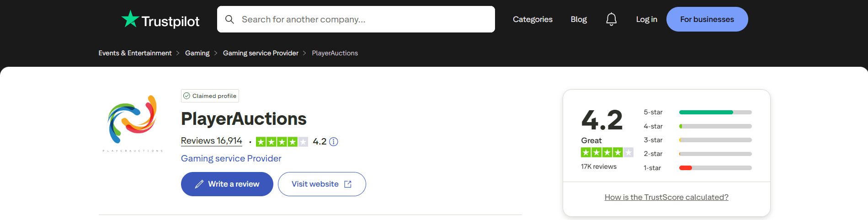Click the Log in link
The width and height of the screenshot is (868, 220).
coord(646,19)
